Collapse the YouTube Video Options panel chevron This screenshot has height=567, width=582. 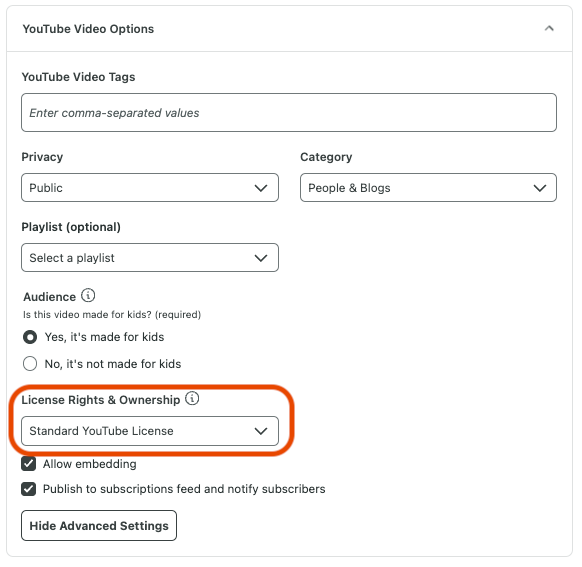tap(549, 29)
